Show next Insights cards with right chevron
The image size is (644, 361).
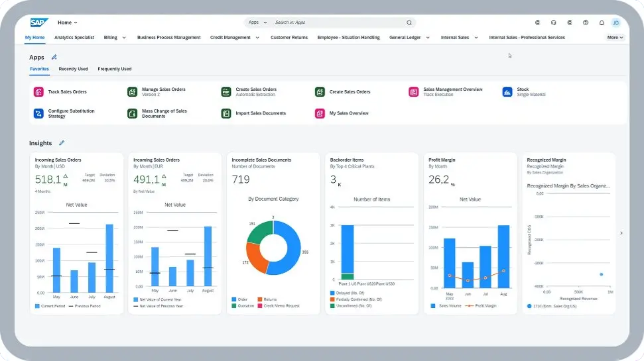(x=621, y=233)
